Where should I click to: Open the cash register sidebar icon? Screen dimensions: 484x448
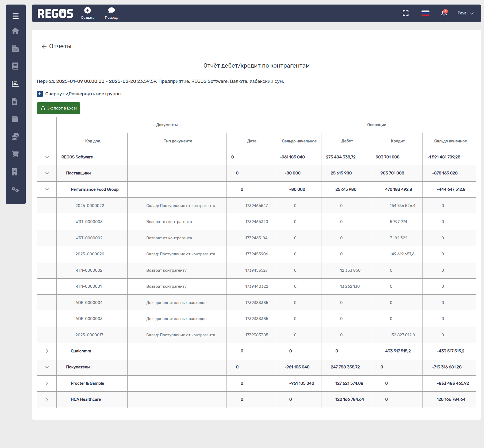15,48
